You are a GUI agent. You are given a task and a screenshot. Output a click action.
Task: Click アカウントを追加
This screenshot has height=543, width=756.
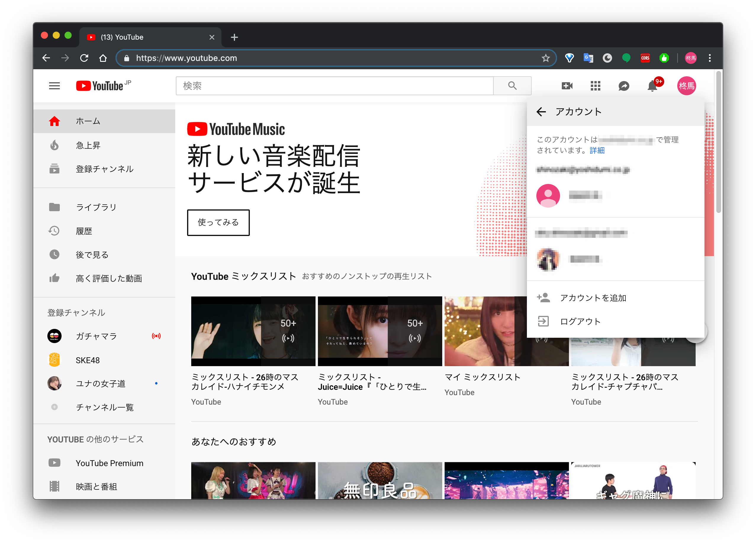click(x=615, y=298)
